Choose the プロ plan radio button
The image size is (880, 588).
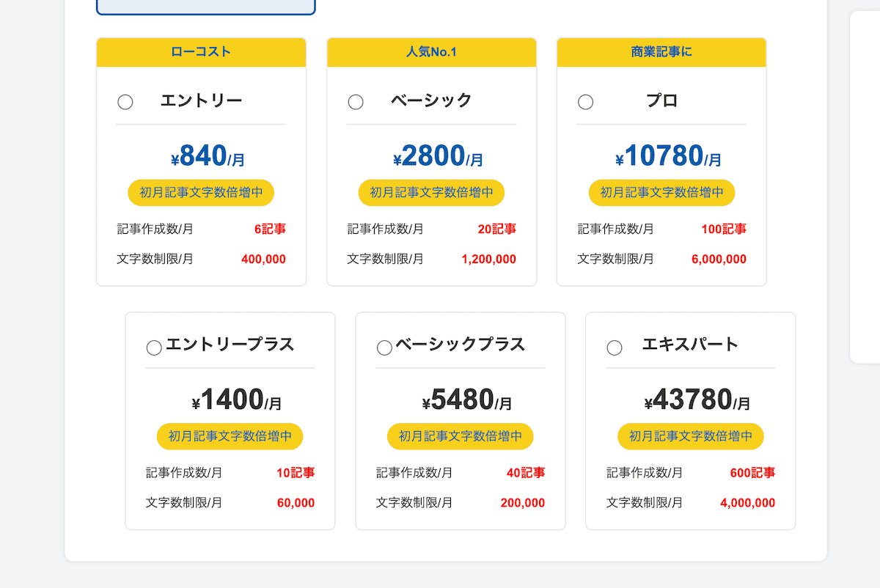[x=585, y=102]
